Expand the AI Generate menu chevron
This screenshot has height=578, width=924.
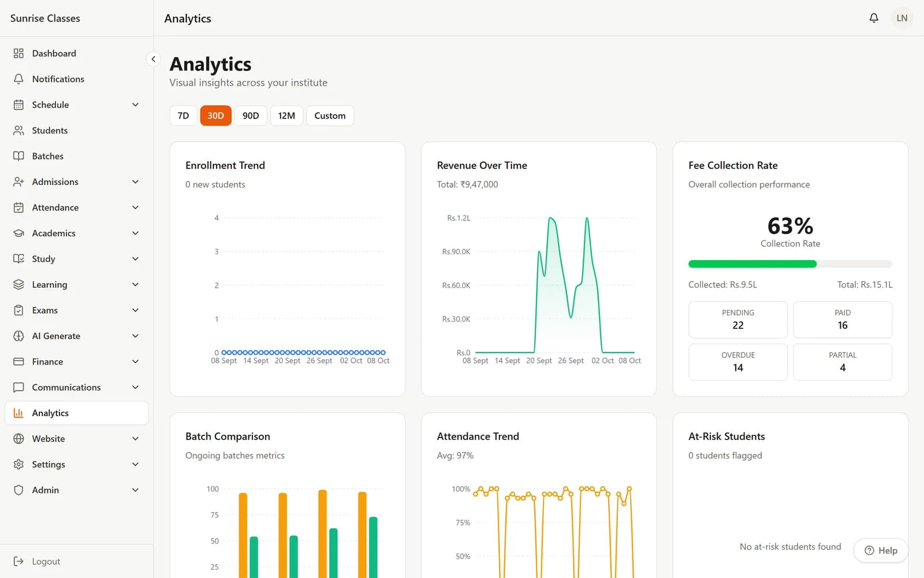click(x=135, y=336)
